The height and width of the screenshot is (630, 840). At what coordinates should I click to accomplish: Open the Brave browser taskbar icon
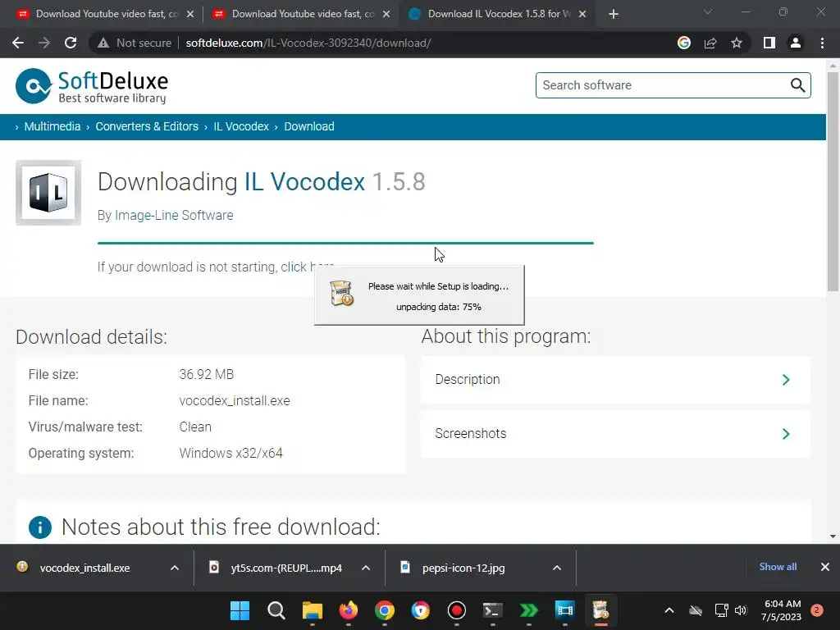click(x=421, y=610)
